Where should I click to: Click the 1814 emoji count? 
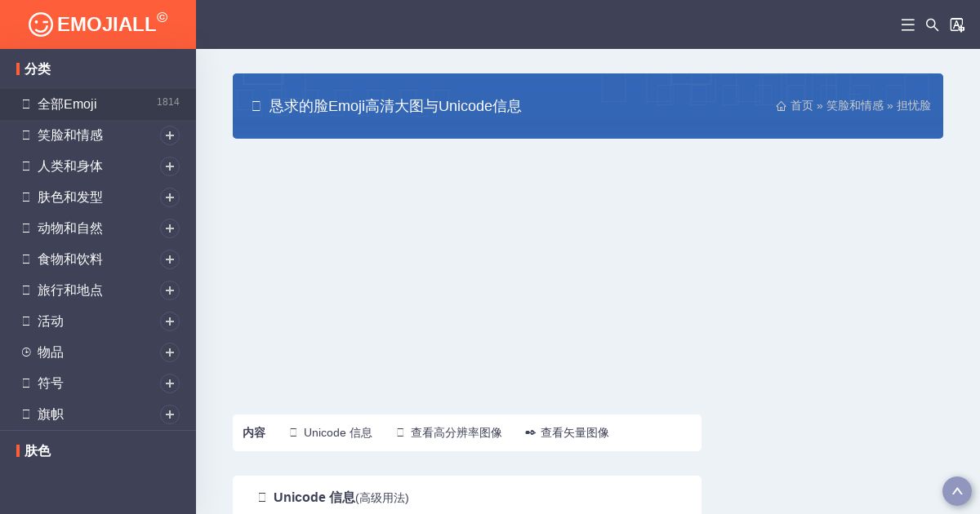[168, 102]
